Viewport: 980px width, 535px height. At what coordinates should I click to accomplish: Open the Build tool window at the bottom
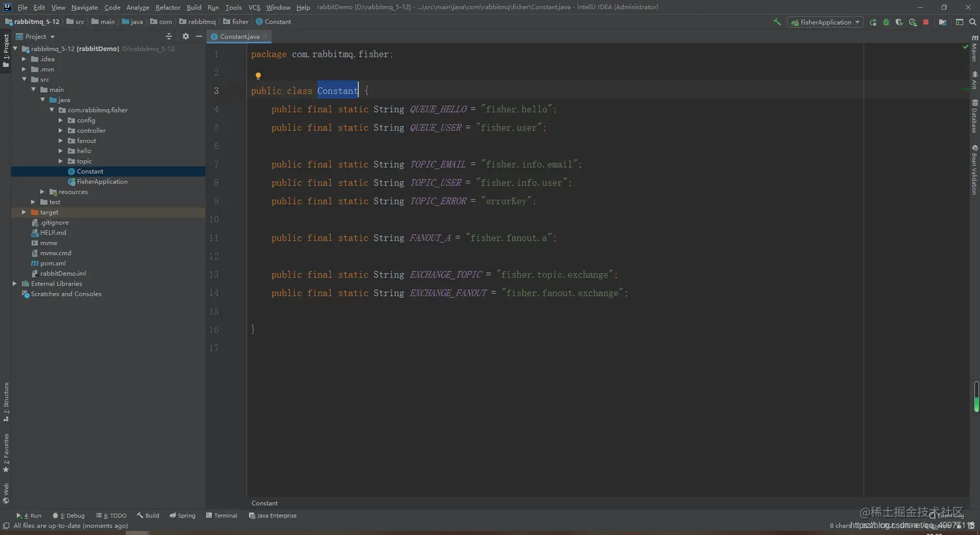(148, 516)
